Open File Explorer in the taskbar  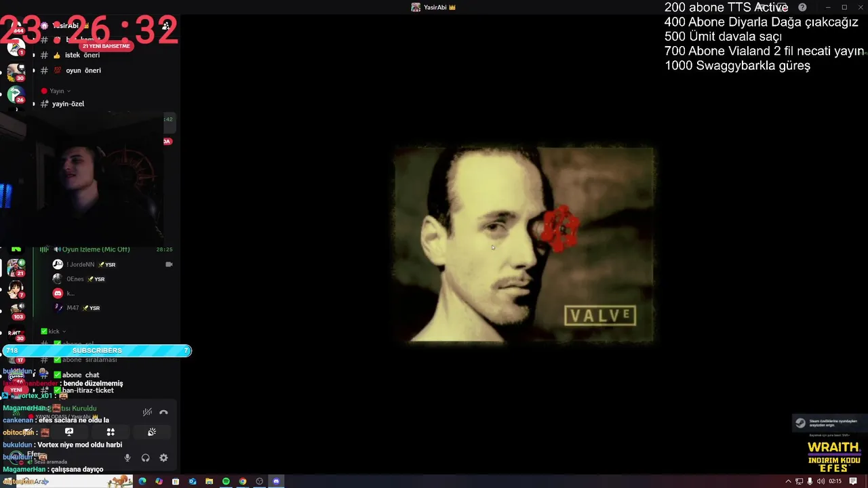[x=210, y=481]
